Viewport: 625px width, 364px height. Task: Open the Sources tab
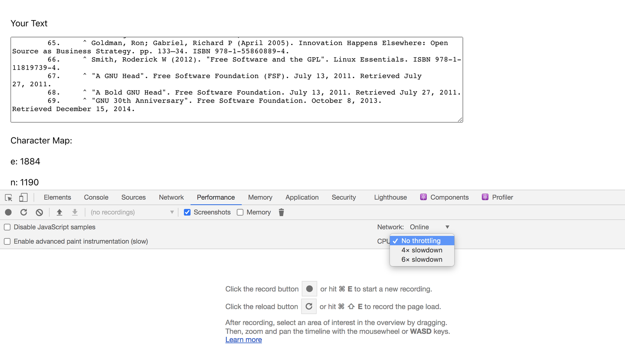[134, 198]
